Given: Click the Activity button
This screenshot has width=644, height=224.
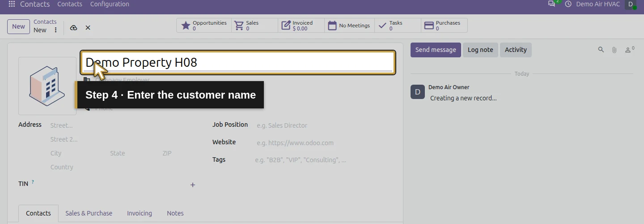Looking at the screenshot, I should tap(516, 50).
